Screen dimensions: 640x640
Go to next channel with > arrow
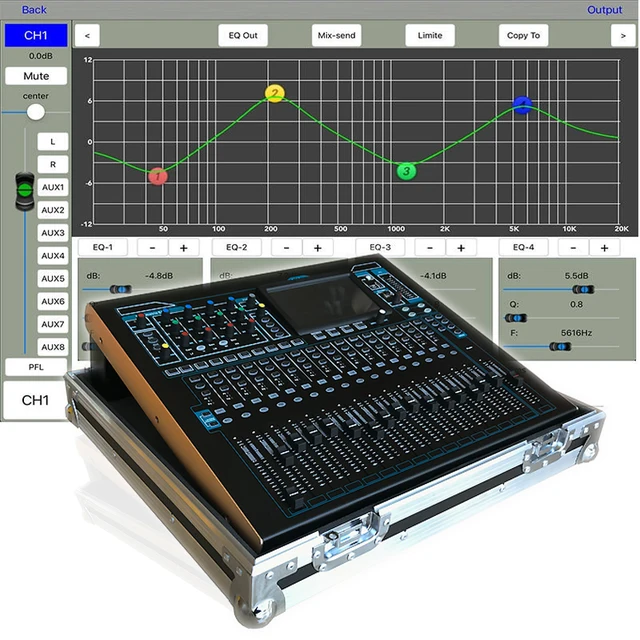tap(623, 36)
